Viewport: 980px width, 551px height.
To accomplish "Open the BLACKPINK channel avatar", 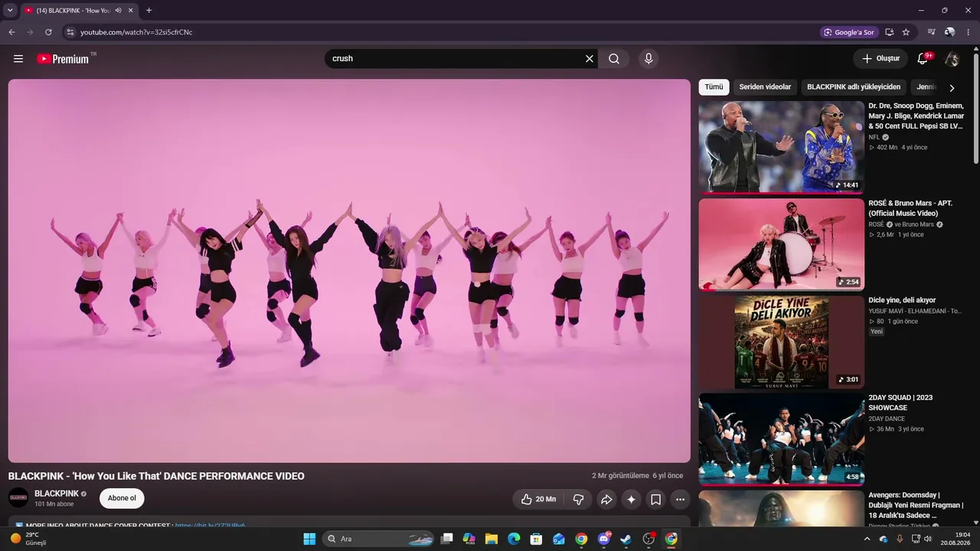I will coord(18,498).
